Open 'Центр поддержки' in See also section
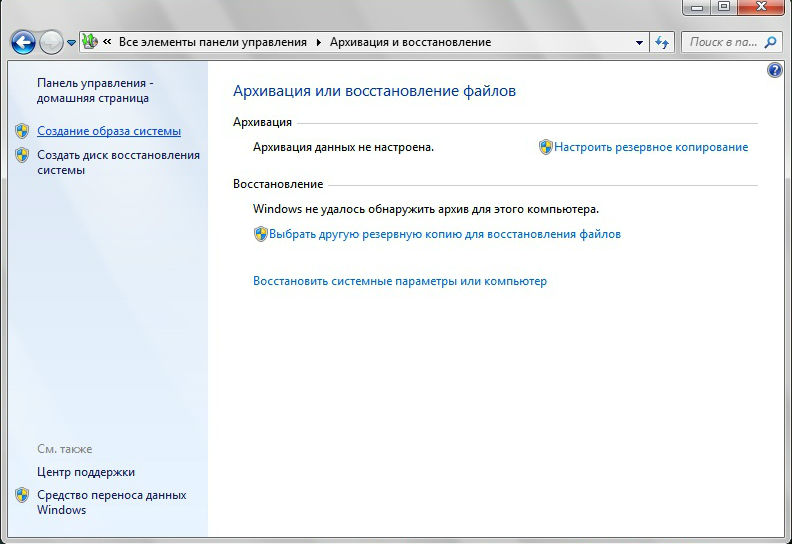 (x=86, y=472)
